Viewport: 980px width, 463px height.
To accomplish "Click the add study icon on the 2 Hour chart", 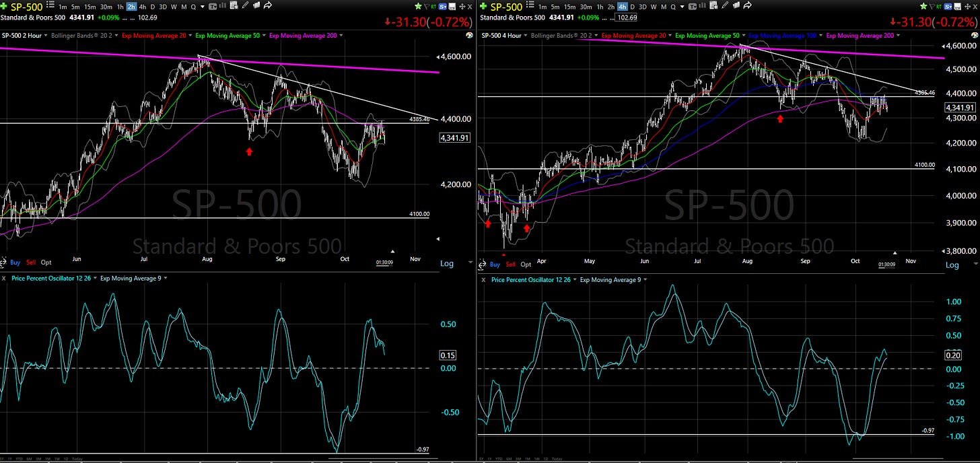I will pyautogui.click(x=234, y=5).
